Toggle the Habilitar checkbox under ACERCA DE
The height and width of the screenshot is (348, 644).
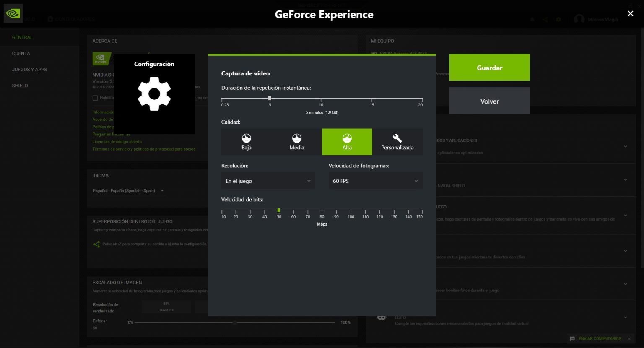(x=96, y=98)
